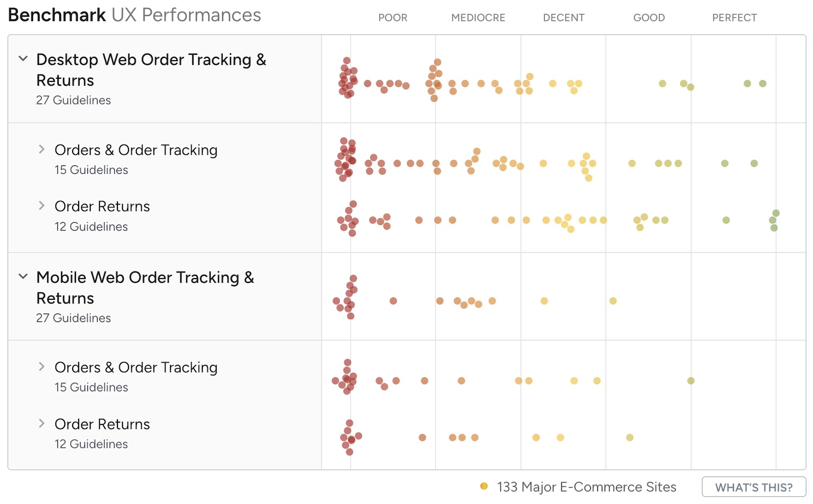The image size is (813, 504).
Task: Select the POOR column header
Action: 393,18
